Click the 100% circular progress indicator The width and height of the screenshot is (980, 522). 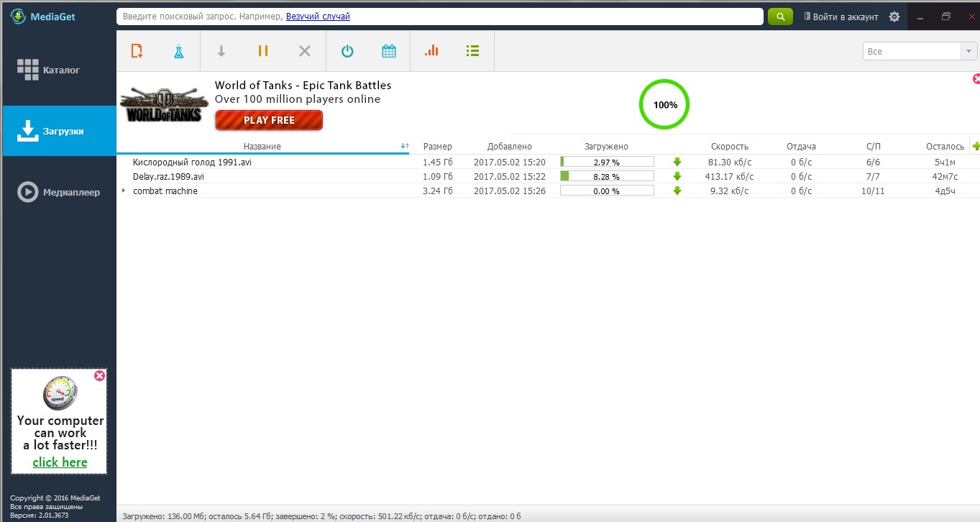tap(664, 104)
